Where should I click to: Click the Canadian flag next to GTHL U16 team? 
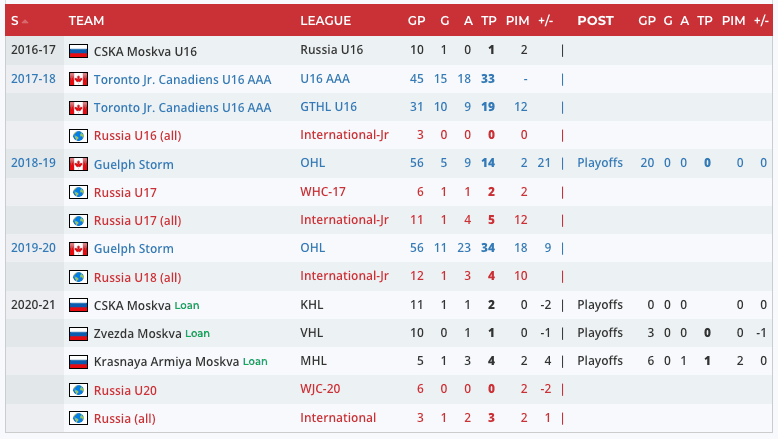tap(78, 107)
